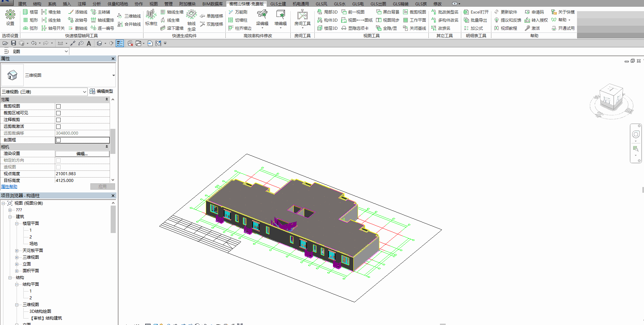Open the 三维轴线 3D axis tool
Viewport: 644px width, 325px height.
(x=129, y=16)
